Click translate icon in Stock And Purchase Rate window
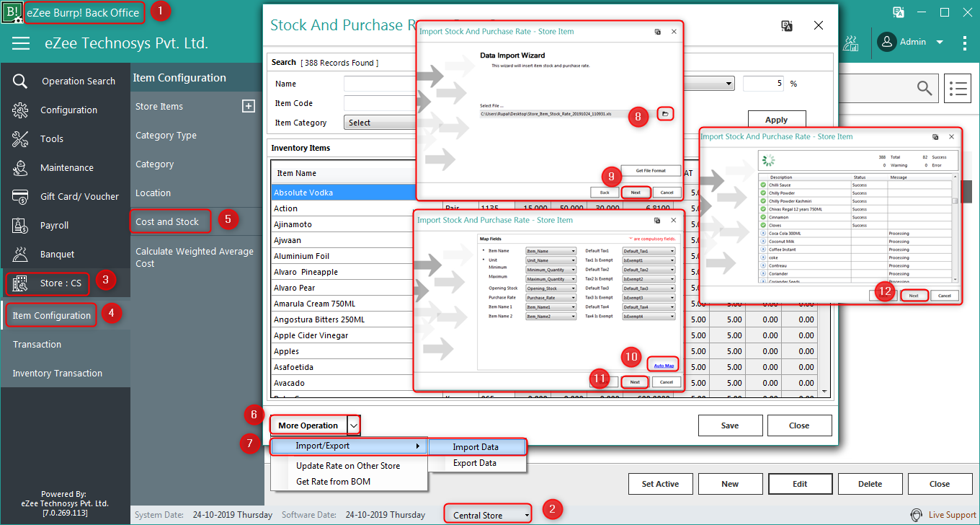This screenshot has width=980, height=525. [x=788, y=25]
